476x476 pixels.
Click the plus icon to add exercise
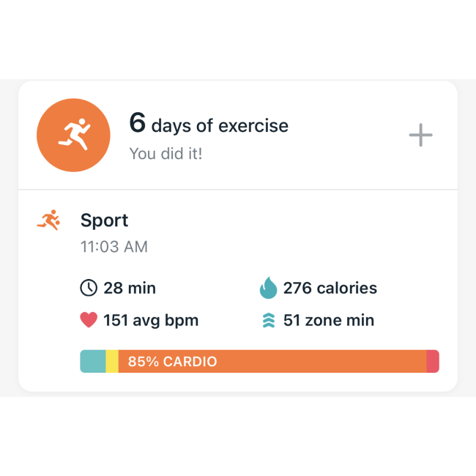[x=420, y=135]
